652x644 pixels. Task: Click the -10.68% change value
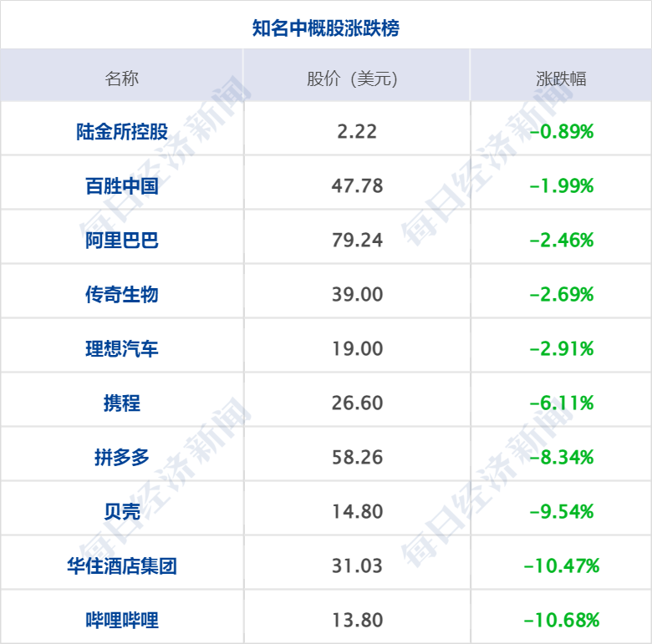[x=562, y=621]
